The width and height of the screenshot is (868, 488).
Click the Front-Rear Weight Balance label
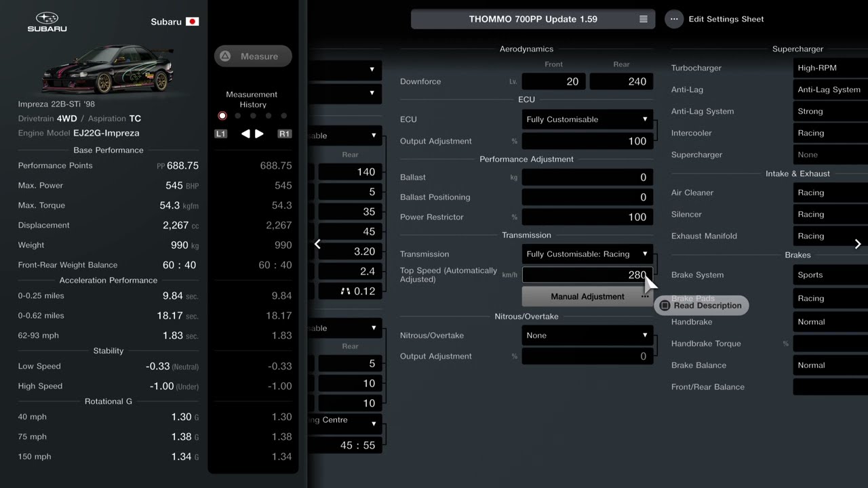(68, 265)
